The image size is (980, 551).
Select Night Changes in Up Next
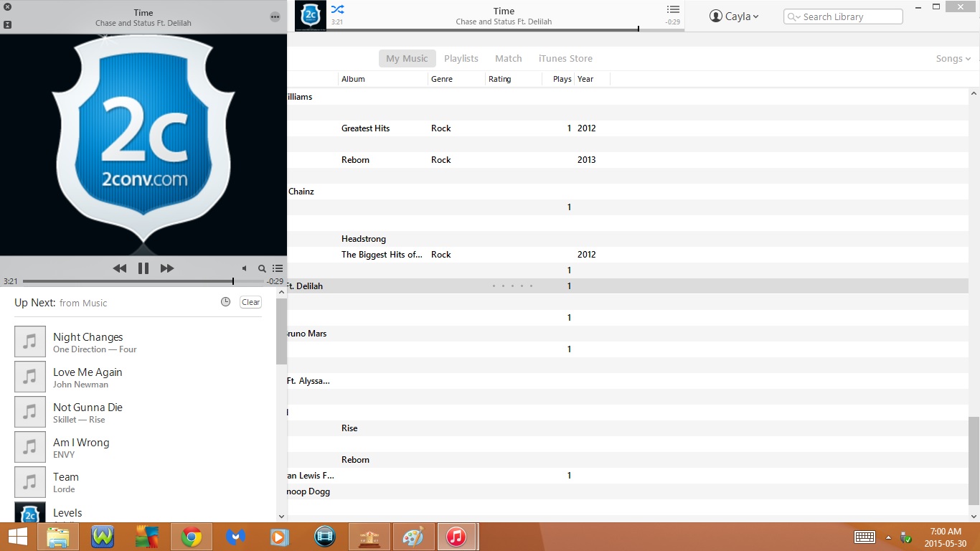pos(138,342)
